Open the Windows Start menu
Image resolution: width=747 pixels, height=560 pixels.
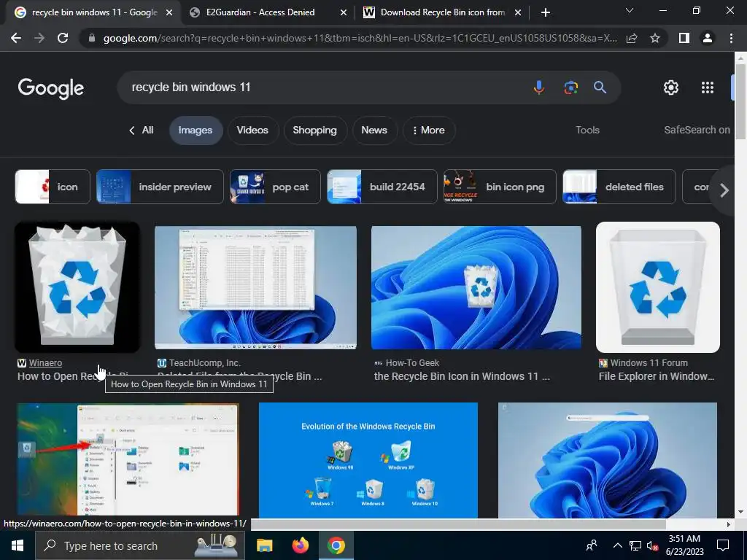(x=18, y=545)
